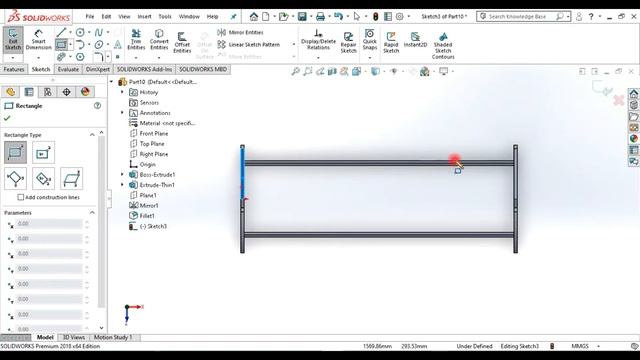Choose Corner Rectangle type

pyautogui.click(x=16, y=153)
